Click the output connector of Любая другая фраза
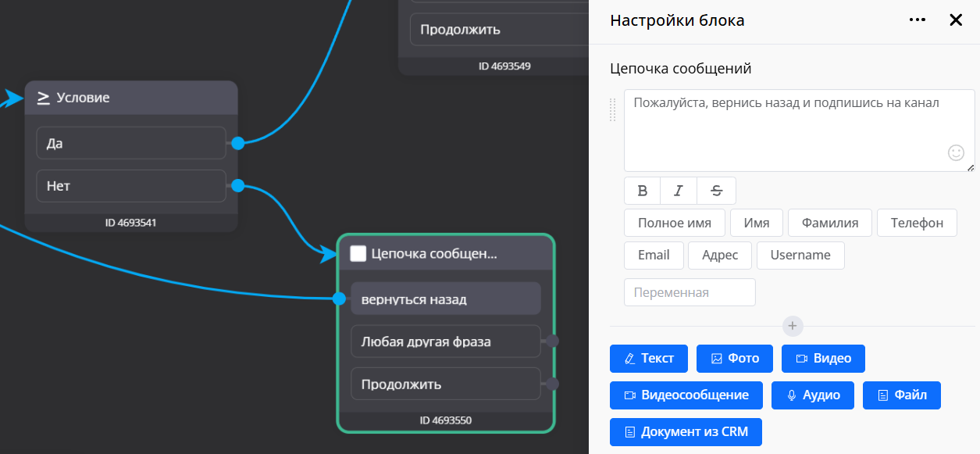980x454 pixels. [x=552, y=341]
